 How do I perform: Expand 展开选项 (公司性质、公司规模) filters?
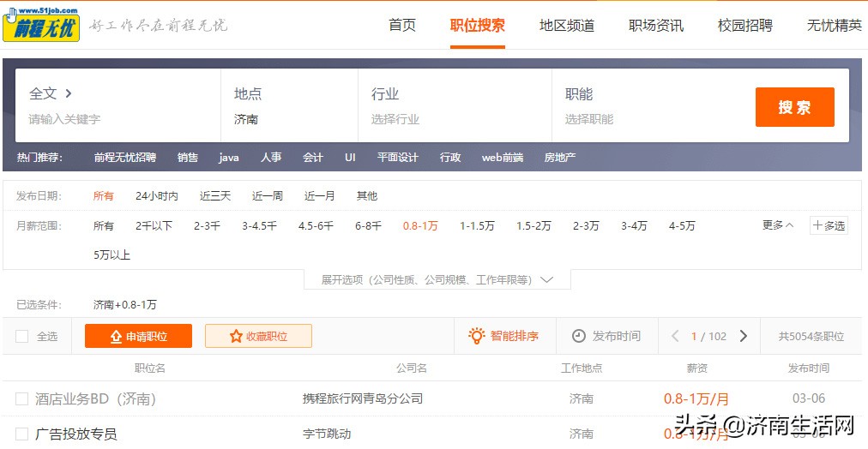pos(437,280)
